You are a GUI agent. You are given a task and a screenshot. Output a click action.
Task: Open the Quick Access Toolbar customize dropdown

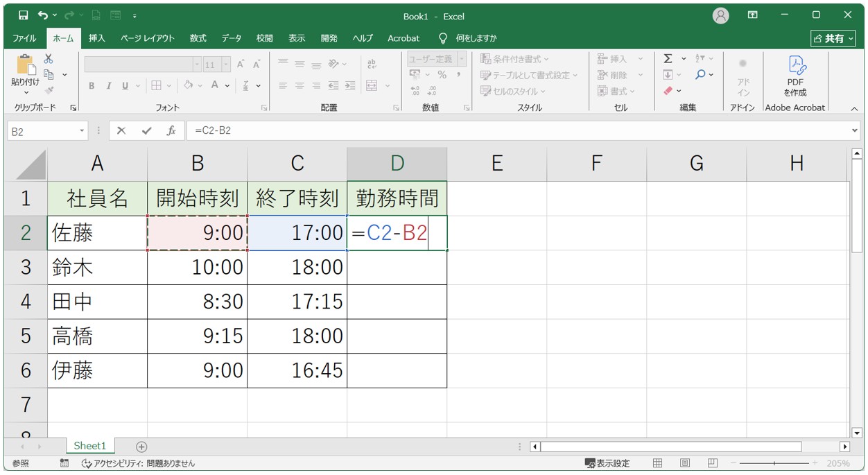click(134, 15)
